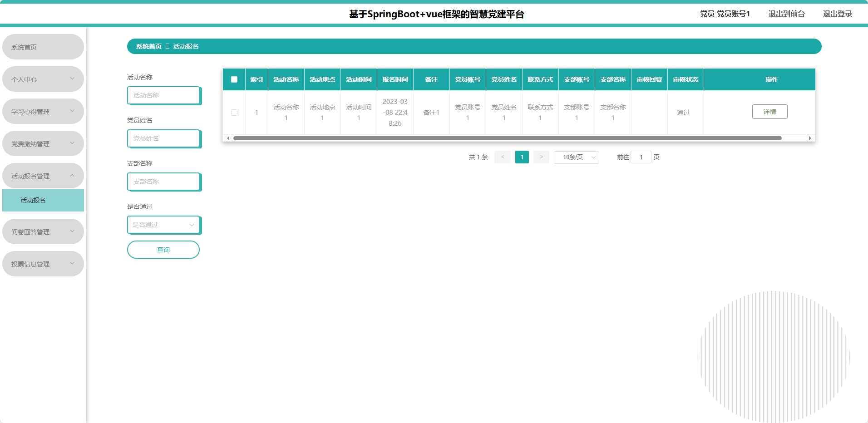Screen dimensions: 868x423
Task: Go to 系统首页 breadcrumb link
Action: pyautogui.click(x=148, y=46)
